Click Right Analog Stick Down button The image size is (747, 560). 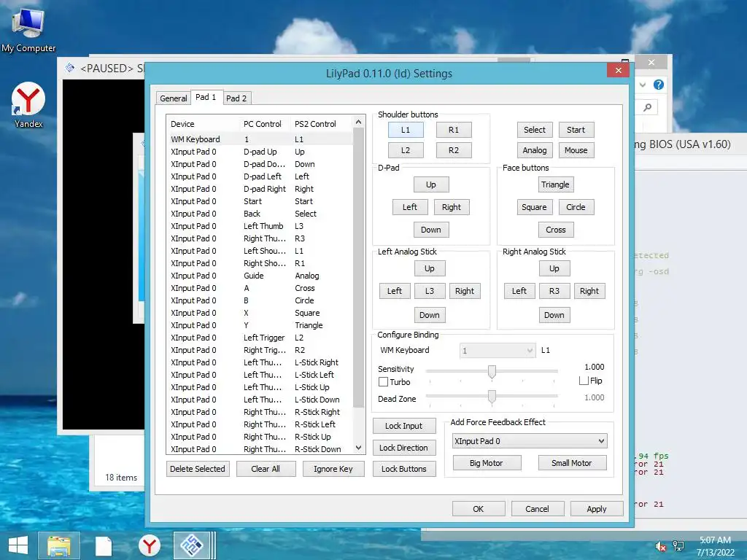[x=554, y=315]
